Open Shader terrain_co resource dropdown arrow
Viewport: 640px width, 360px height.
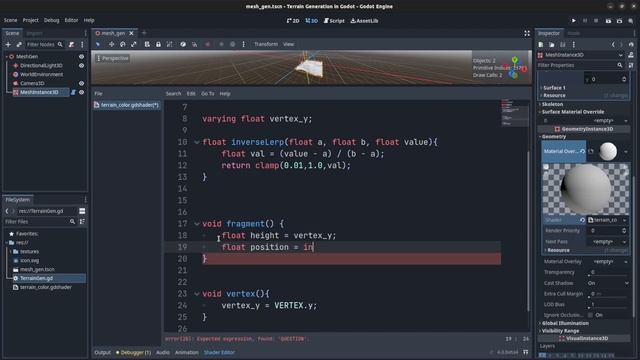(x=625, y=220)
